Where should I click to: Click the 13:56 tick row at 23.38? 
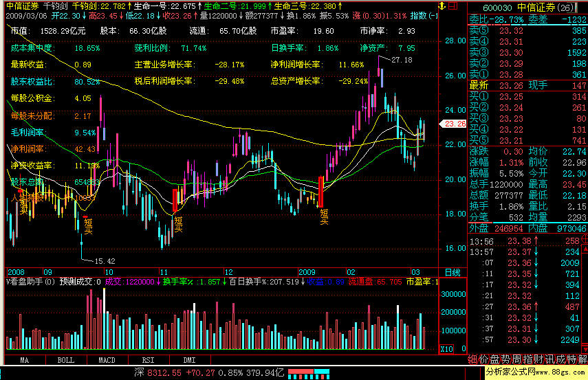[525, 241]
